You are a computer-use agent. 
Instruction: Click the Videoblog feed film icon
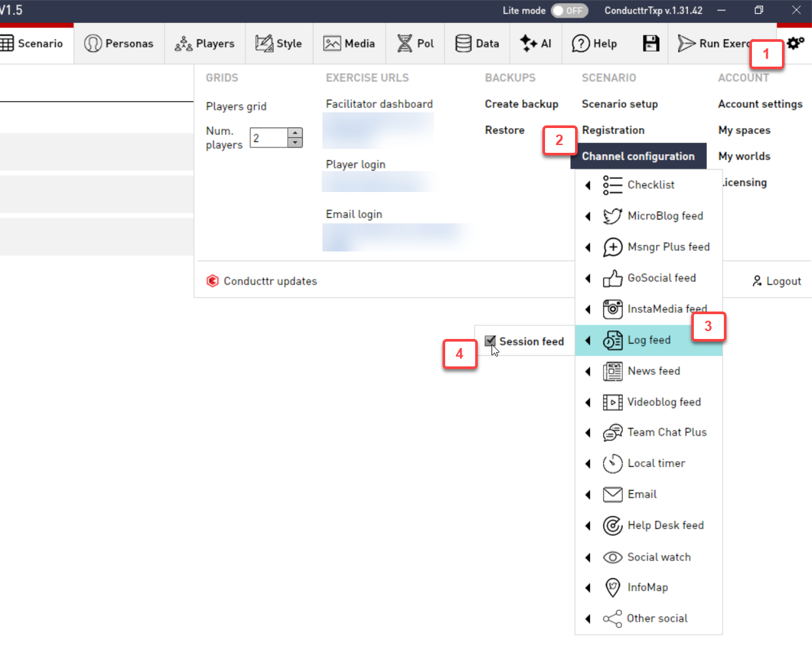click(x=612, y=402)
